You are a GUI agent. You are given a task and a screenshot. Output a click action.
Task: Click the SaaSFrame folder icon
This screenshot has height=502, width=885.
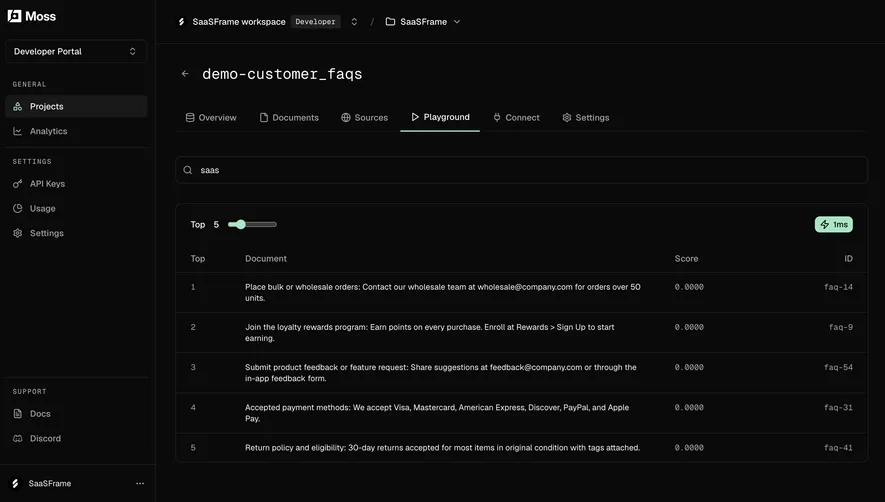point(390,21)
